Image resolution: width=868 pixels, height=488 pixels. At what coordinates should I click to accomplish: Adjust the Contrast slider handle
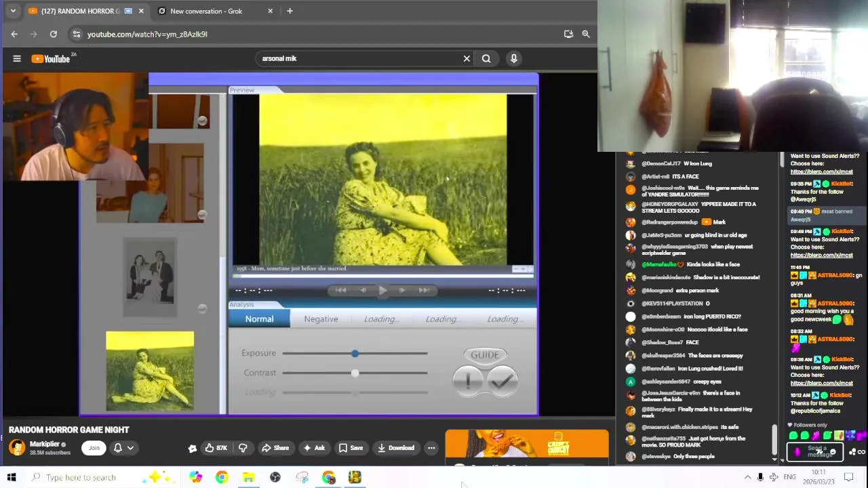pos(355,373)
